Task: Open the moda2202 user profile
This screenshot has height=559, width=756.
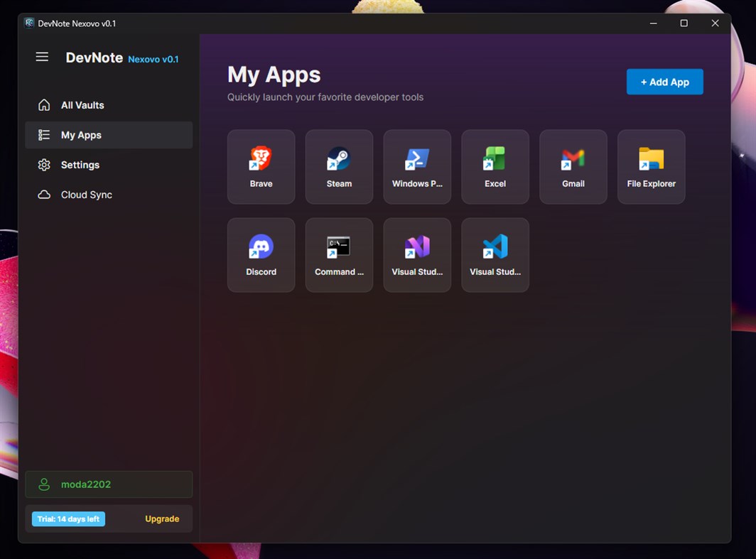Action: (109, 484)
